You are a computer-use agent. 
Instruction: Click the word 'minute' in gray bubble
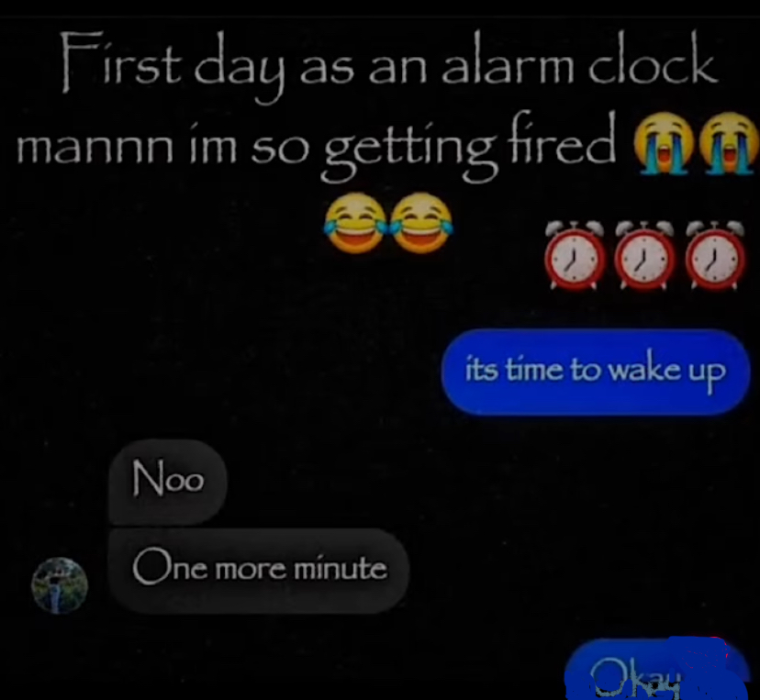341,568
